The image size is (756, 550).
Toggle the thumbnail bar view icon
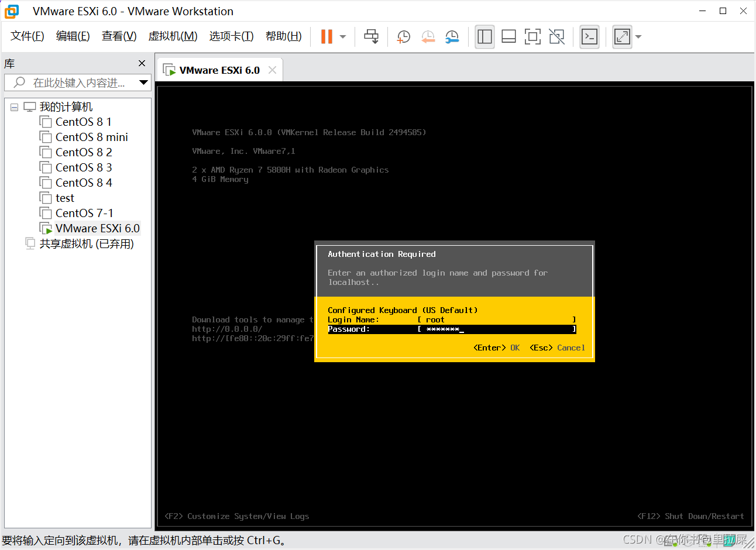tap(508, 37)
